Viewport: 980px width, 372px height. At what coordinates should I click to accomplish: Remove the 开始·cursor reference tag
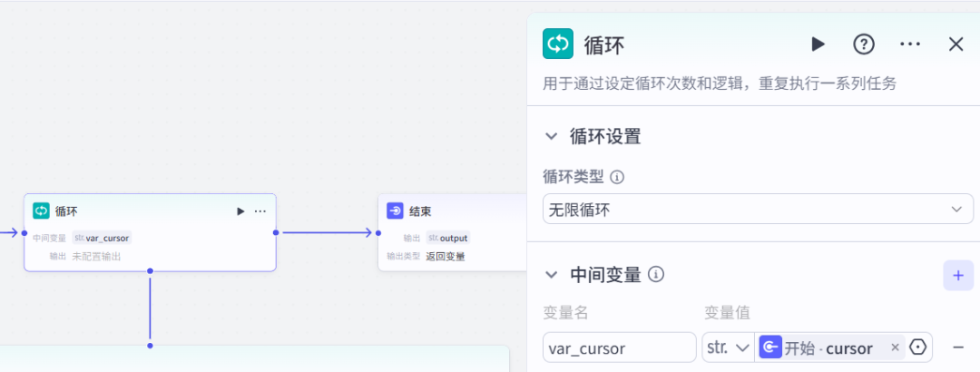pos(895,348)
